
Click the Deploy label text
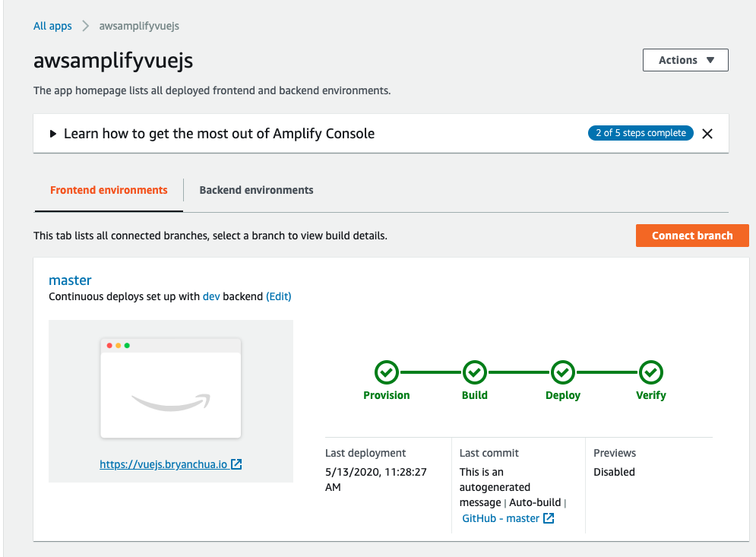click(x=563, y=395)
